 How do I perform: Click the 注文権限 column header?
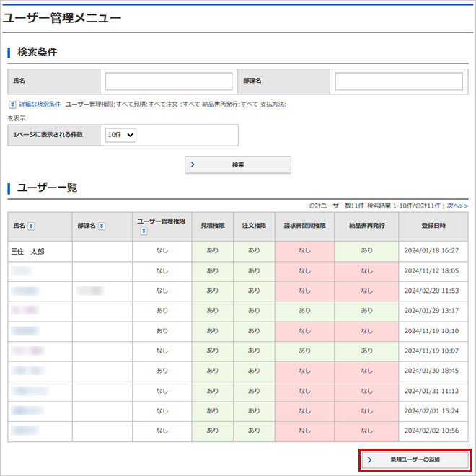tap(254, 226)
